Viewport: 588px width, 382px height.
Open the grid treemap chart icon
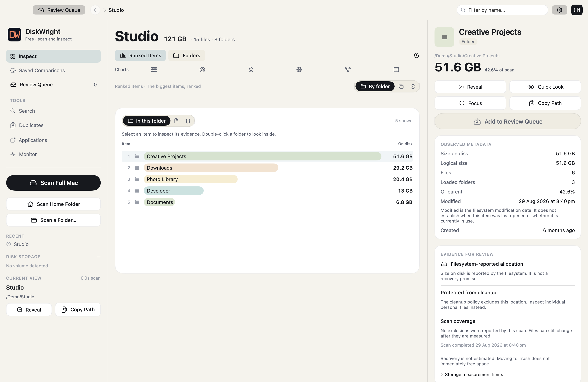point(154,70)
